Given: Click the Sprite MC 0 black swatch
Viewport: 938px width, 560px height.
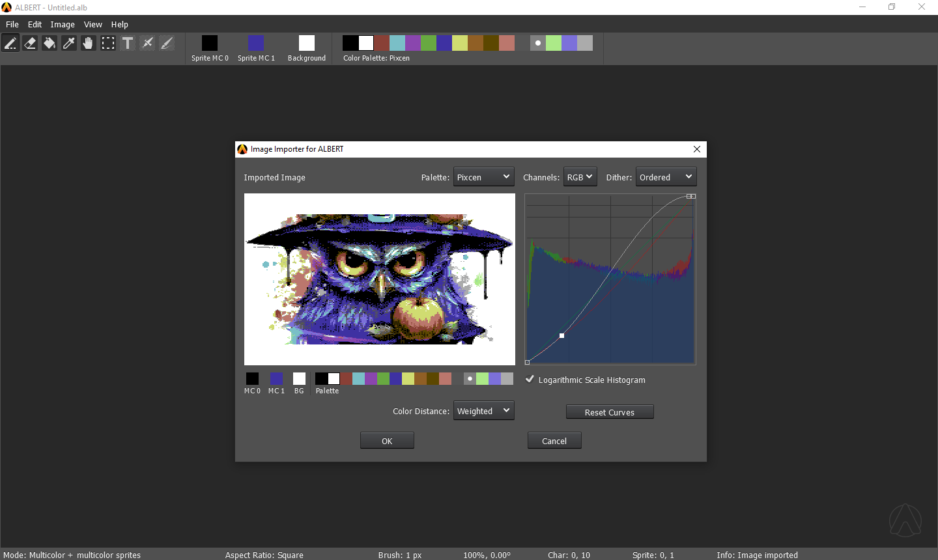Looking at the screenshot, I should point(210,43).
